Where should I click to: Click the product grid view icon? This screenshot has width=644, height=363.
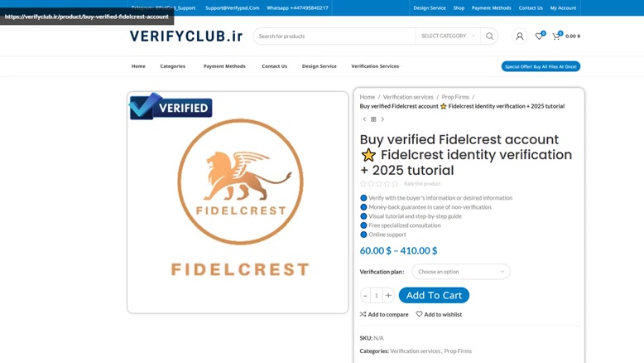[x=373, y=119]
